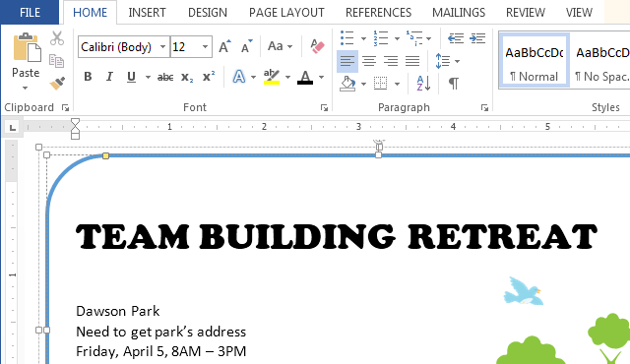
Task: Apply black font color button
Action: coord(305,77)
